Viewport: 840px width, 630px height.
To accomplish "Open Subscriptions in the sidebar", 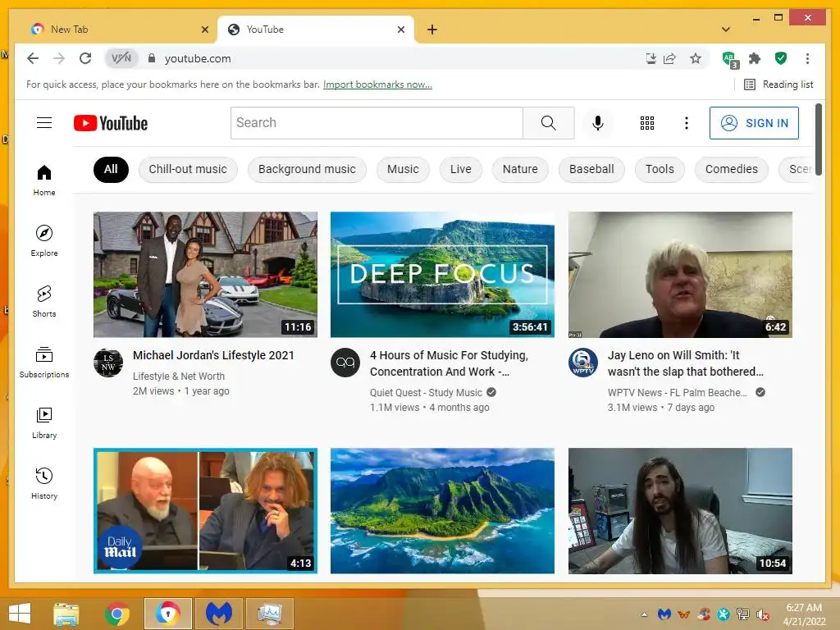I will [x=44, y=362].
